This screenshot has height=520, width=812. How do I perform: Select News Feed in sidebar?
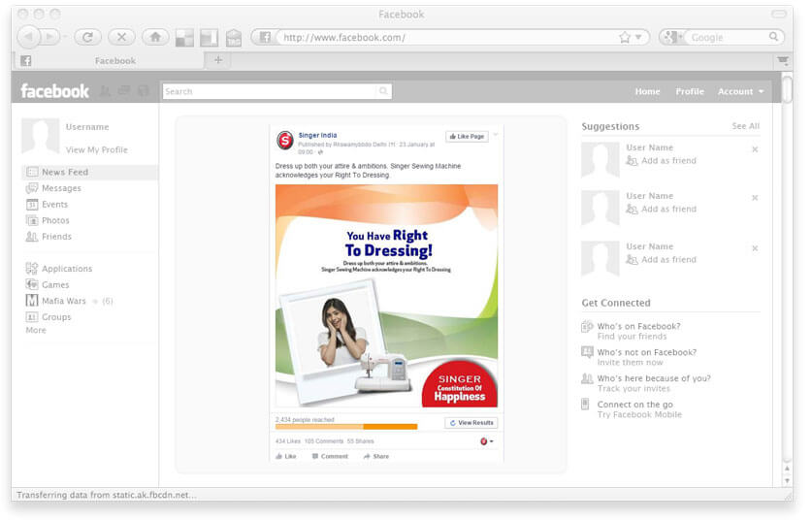(90, 172)
